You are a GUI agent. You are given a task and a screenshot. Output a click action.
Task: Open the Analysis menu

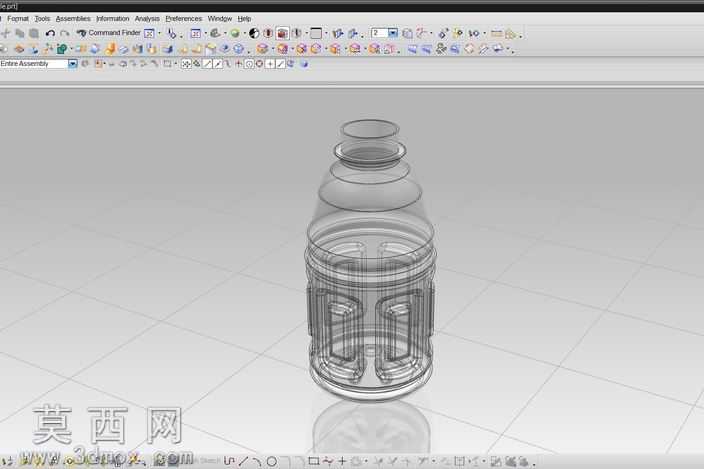pos(147,19)
